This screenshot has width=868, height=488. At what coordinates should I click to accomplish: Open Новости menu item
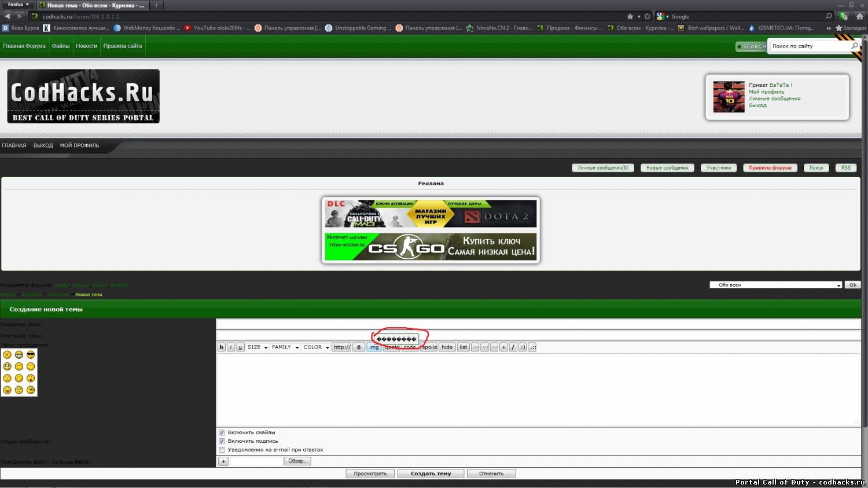click(86, 46)
